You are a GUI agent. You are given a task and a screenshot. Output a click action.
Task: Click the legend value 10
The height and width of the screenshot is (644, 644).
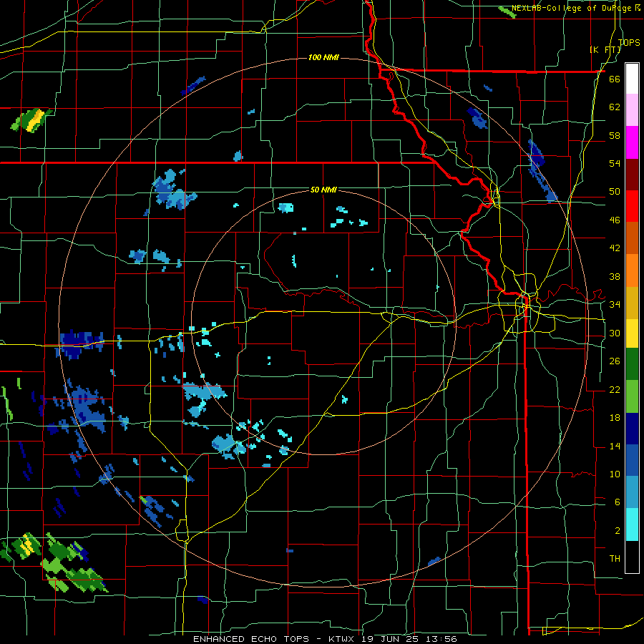(x=615, y=474)
